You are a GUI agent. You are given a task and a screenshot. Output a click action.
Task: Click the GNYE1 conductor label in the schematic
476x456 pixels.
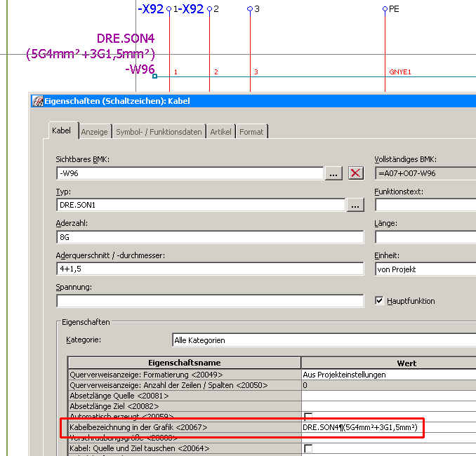tap(399, 72)
